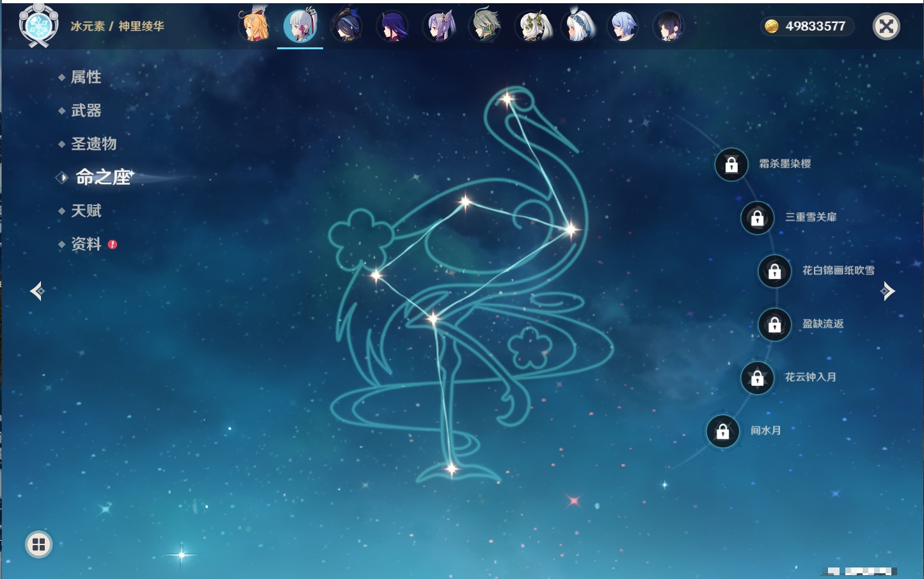Viewport: 924px width, 579px height.
Task: Click the Cryo element emblem icon
Action: pyautogui.click(x=39, y=26)
